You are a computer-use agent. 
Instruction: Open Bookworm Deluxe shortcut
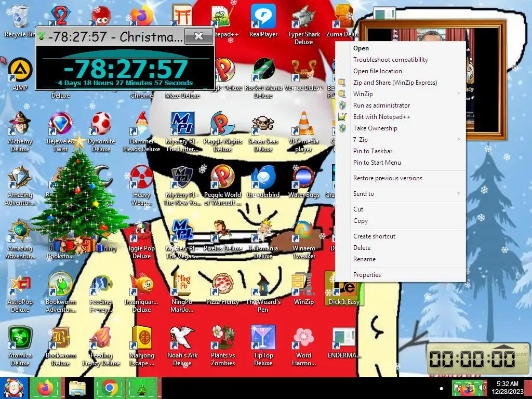(60, 346)
